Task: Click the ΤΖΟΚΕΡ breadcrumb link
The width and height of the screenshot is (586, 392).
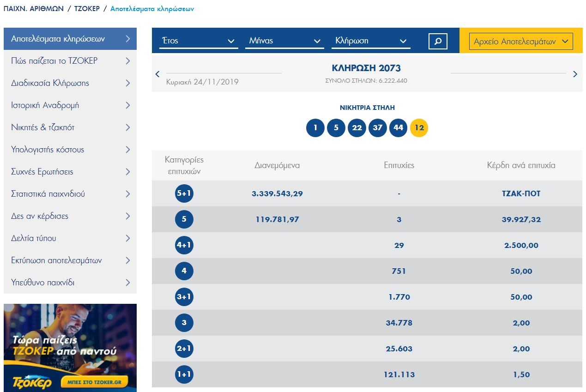Action: [x=87, y=9]
